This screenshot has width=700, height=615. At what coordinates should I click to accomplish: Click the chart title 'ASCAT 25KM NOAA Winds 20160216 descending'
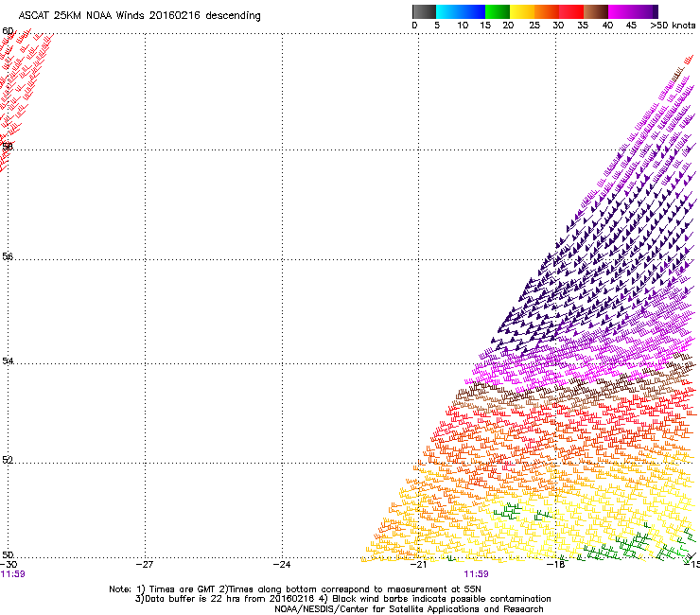tap(139, 15)
